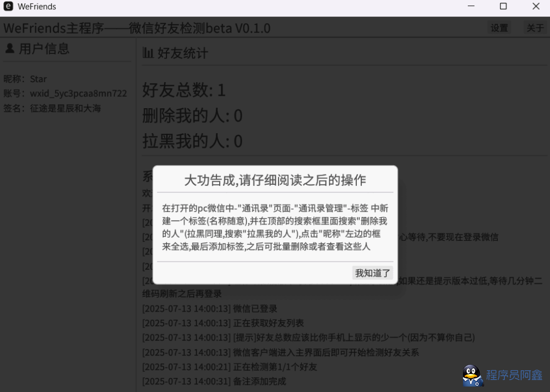Click the account ID wxid_5yc3pcaa8mn722
The height and width of the screenshot is (392, 550).
point(78,94)
